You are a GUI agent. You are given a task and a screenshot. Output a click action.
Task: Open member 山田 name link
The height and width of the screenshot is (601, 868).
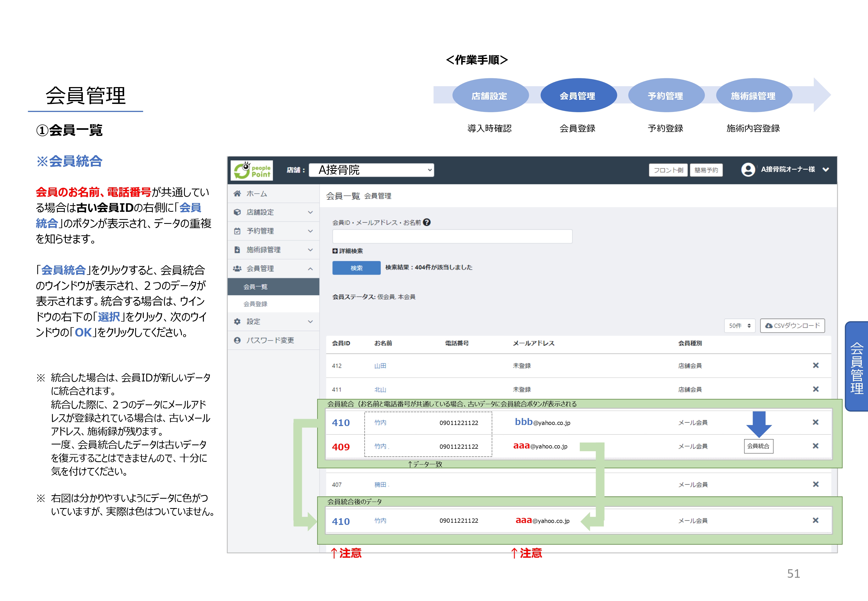pyautogui.click(x=380, y=366)
